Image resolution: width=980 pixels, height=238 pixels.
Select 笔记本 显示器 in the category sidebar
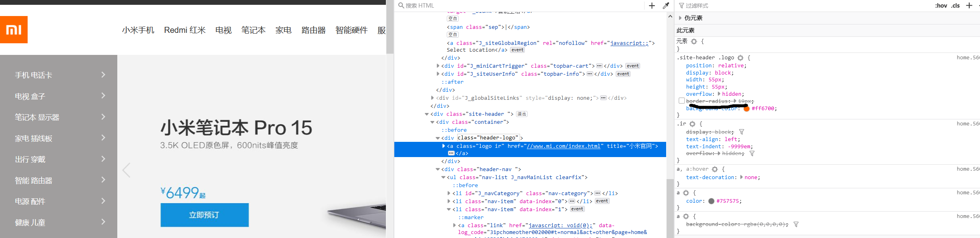click(37, 117)
